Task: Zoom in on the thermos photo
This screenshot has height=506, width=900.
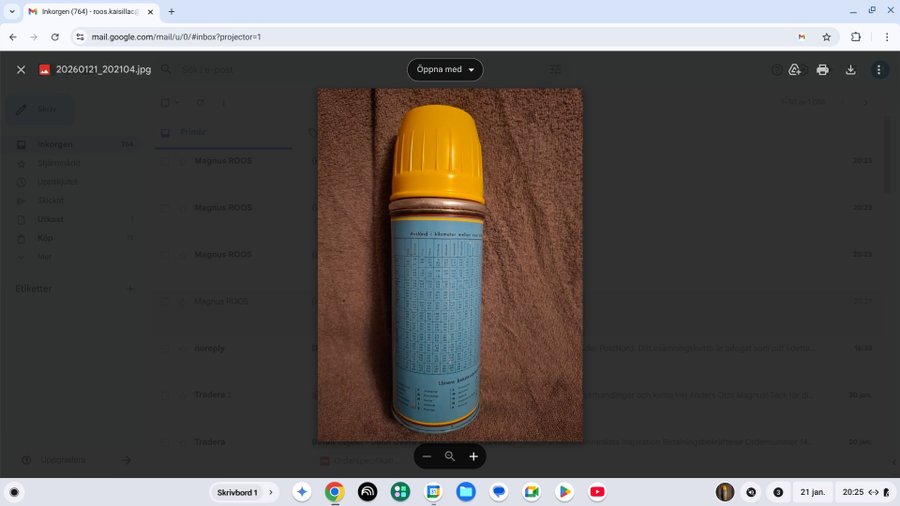Action: (473, 456)
